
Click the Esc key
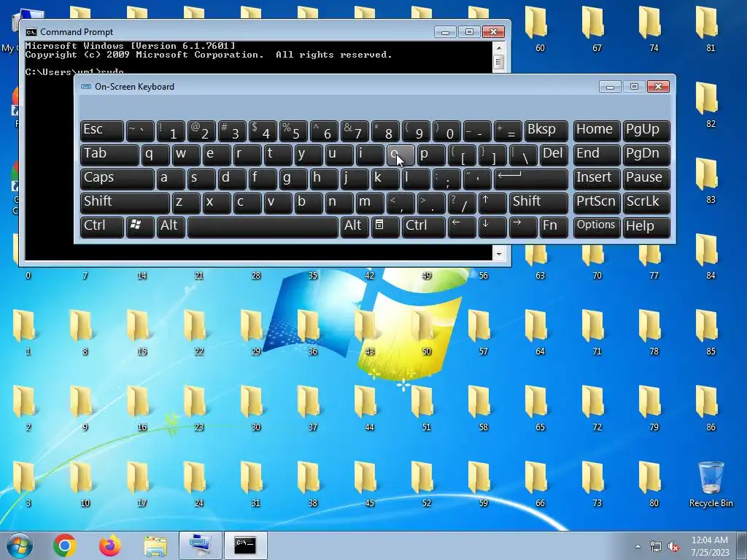(x=102, y=130)
